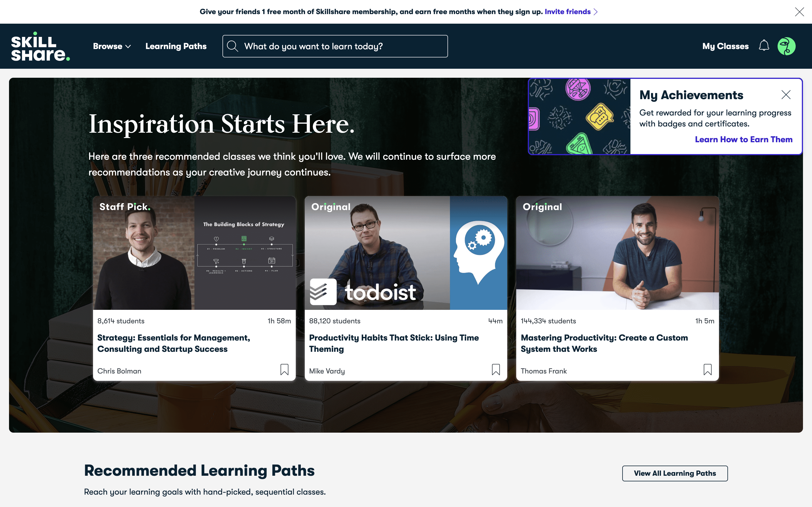
Task: Click Learn How to Earn Them link
Action: pos(743,139)
